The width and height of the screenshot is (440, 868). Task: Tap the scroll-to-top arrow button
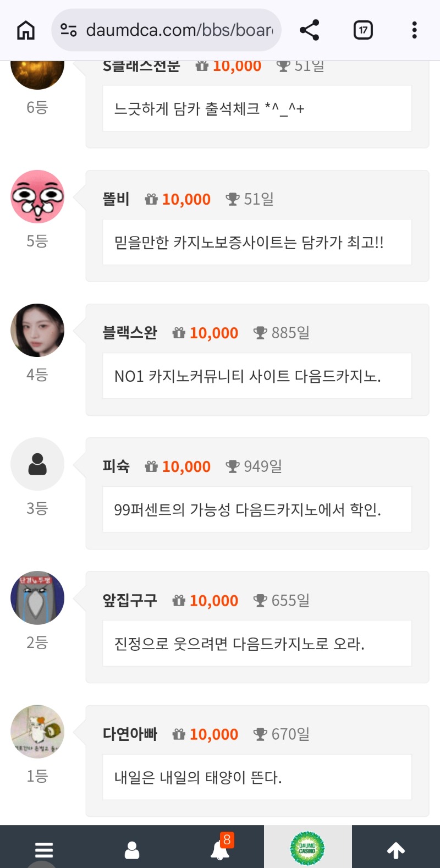[396, 850]
